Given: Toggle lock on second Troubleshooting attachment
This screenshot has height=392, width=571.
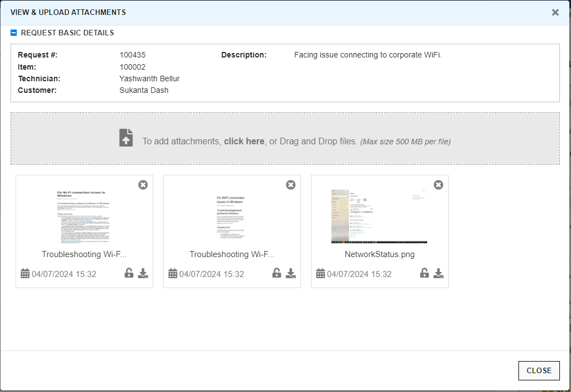Looking at the screenshot, I should coord(277,273).
